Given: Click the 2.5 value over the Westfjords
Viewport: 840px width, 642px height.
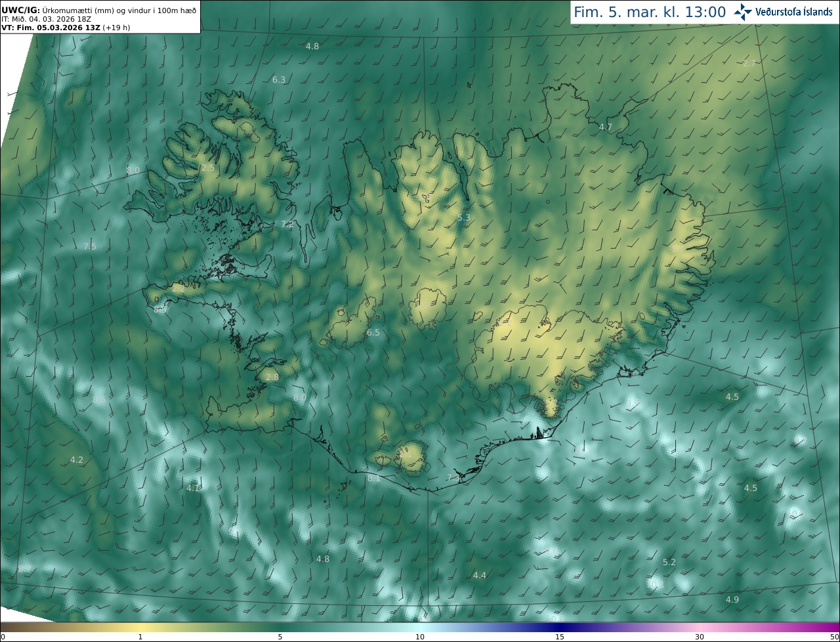Looking at the screenshot, I should pos(208,168).
